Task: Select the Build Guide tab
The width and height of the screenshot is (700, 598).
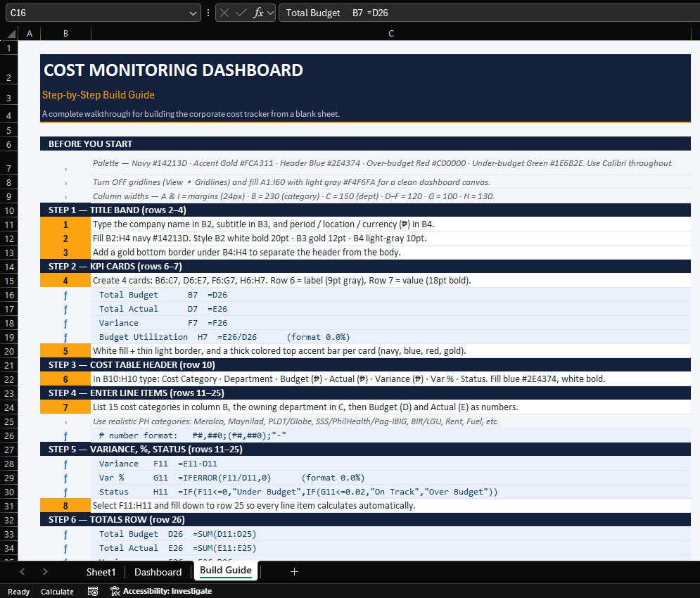Action: [225, 571]
